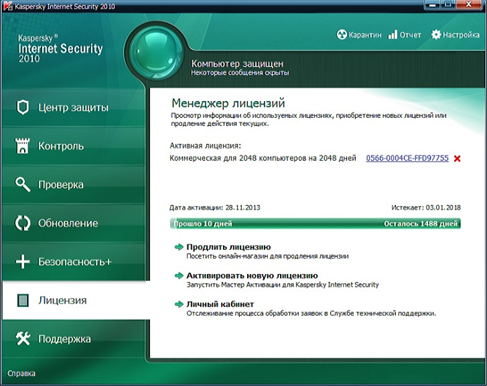Open the Проверка section
The width and height of the screenshot is (487, 386).
tap(74, 185)
